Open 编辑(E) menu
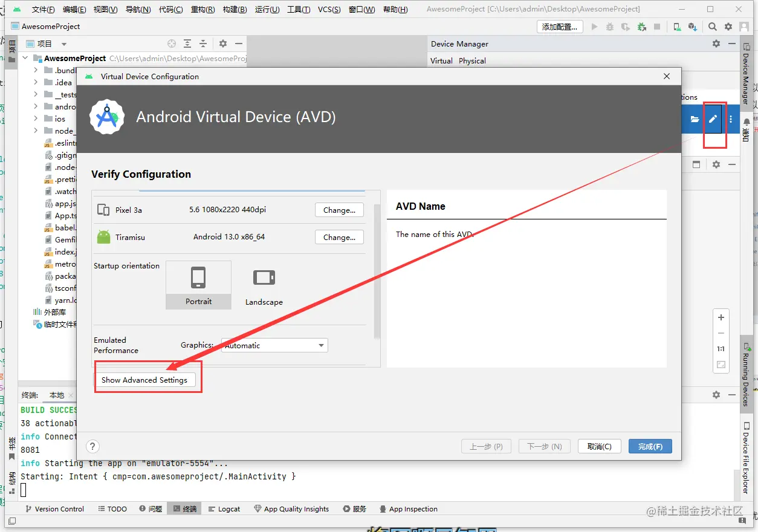 [74, 9]
